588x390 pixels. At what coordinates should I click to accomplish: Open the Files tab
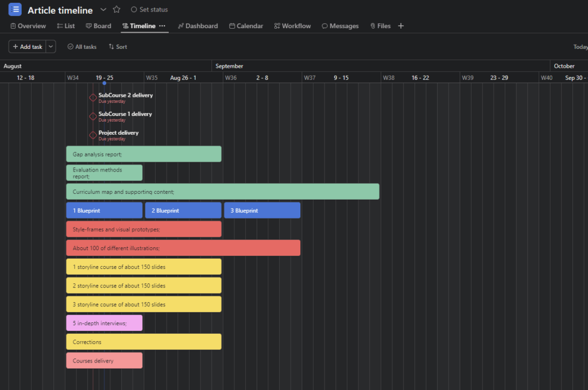coord(381,26)
